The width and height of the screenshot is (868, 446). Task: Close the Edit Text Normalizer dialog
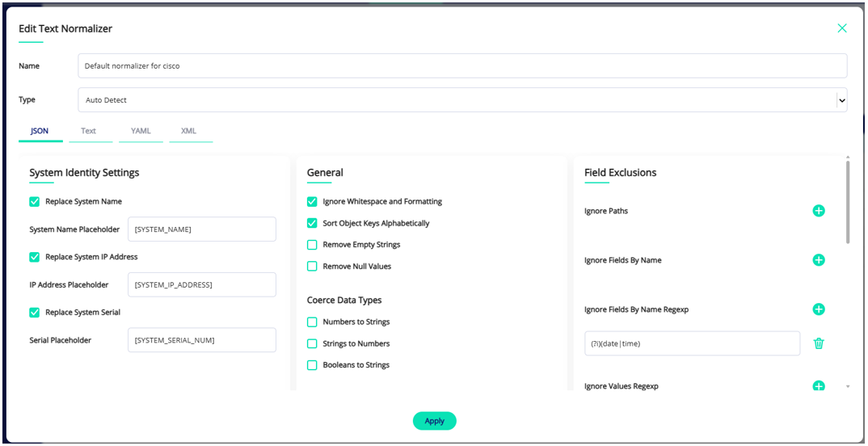tap(842, 28)
